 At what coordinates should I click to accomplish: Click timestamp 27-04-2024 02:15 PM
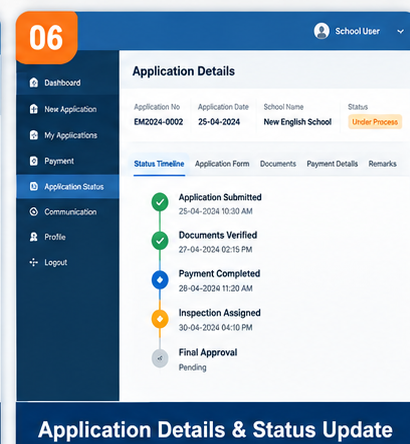coord(215,249)
